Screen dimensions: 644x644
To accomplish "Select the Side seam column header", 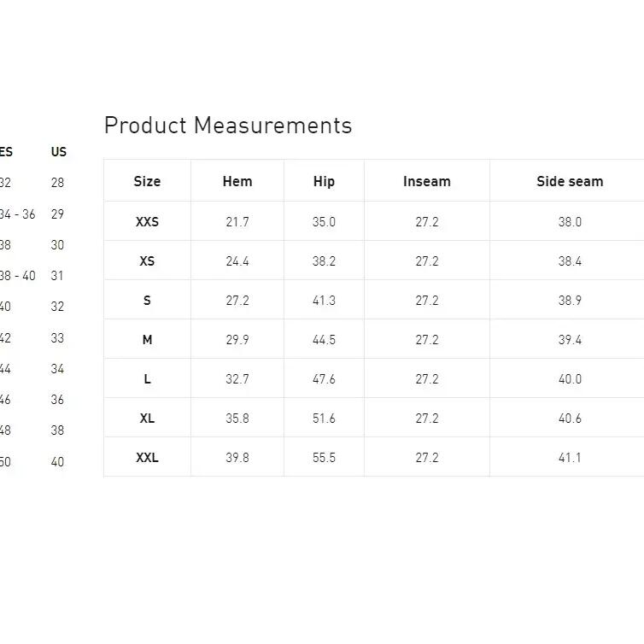I will tap(570, 181).
